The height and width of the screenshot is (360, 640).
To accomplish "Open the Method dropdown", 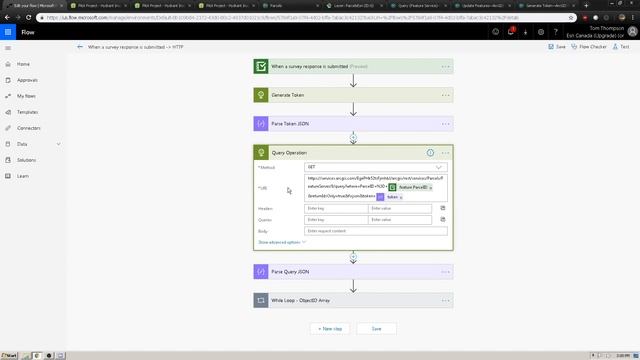I will pos(376,167).
